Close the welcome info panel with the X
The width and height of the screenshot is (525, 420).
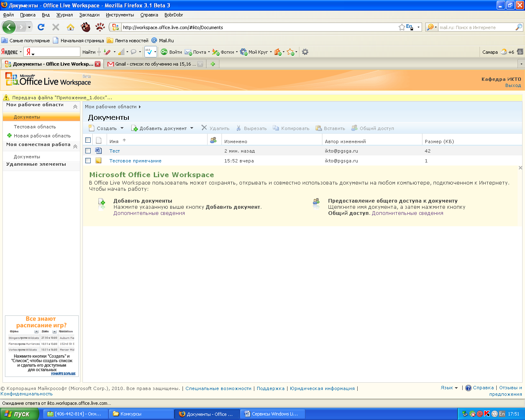tap(520, 168)
